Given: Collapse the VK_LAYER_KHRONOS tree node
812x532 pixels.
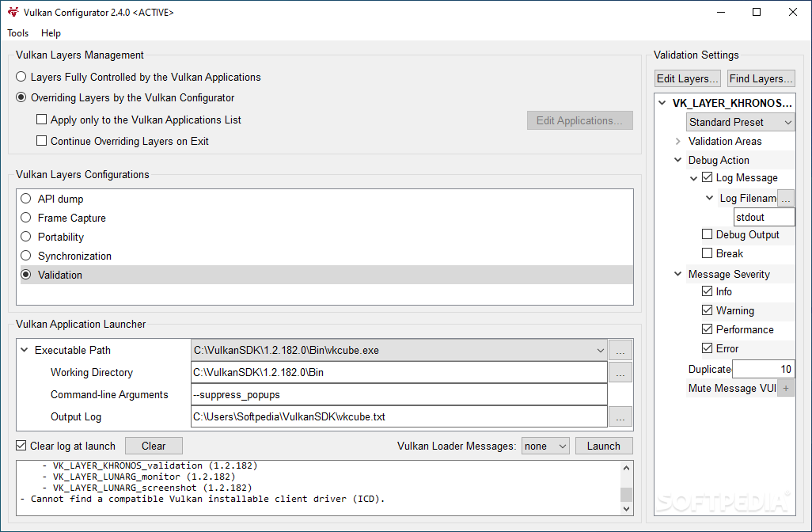Looking at the screenshot, I should click(662, 103).
